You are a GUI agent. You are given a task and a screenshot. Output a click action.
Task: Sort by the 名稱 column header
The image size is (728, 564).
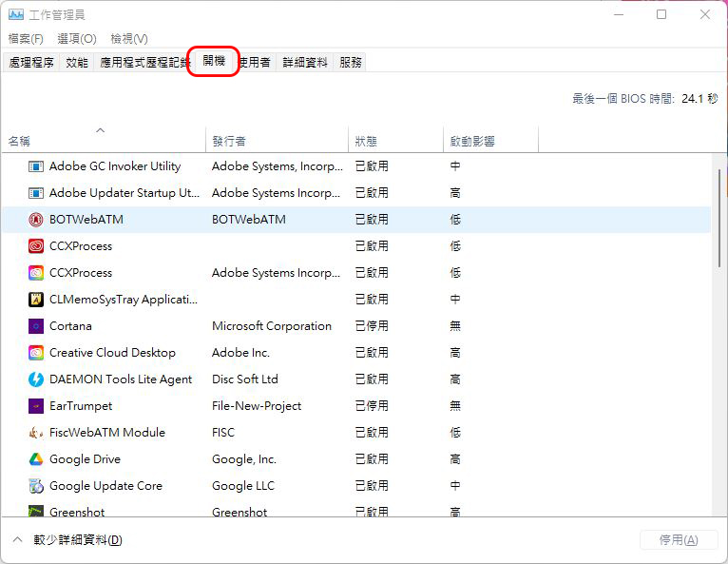[x=103, y=141]
